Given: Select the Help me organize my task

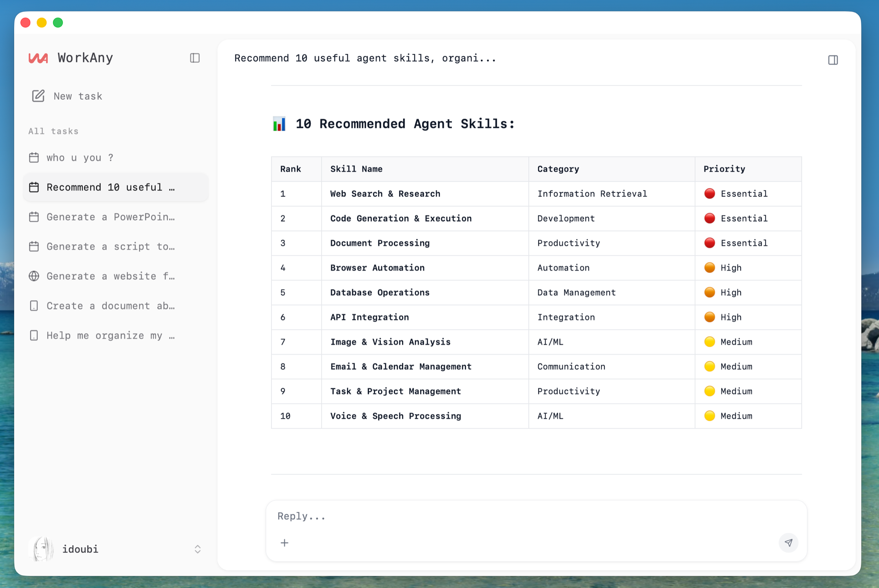Looking at the screenshot, I should click(111, 336).
